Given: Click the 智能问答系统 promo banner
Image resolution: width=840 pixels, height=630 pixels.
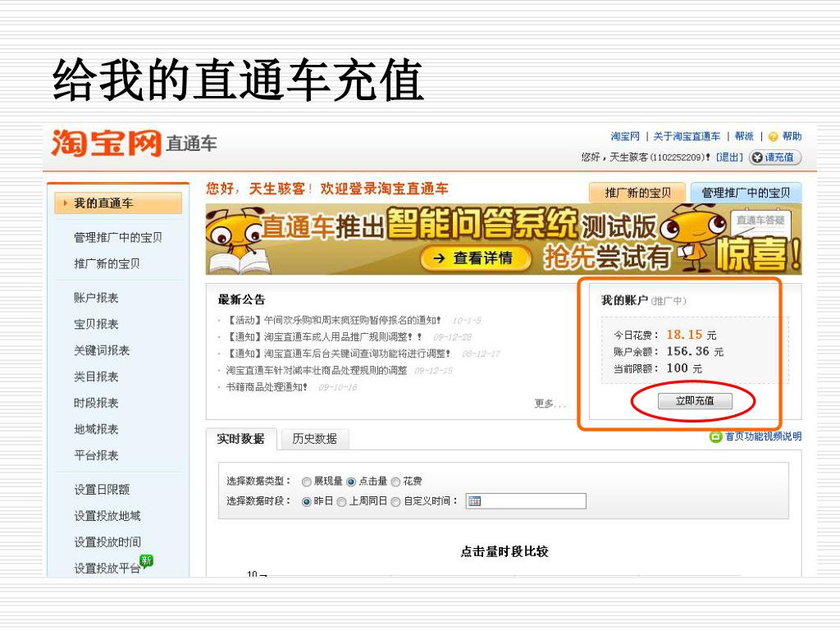Looking at the screenshot, I should click(504, 240).
